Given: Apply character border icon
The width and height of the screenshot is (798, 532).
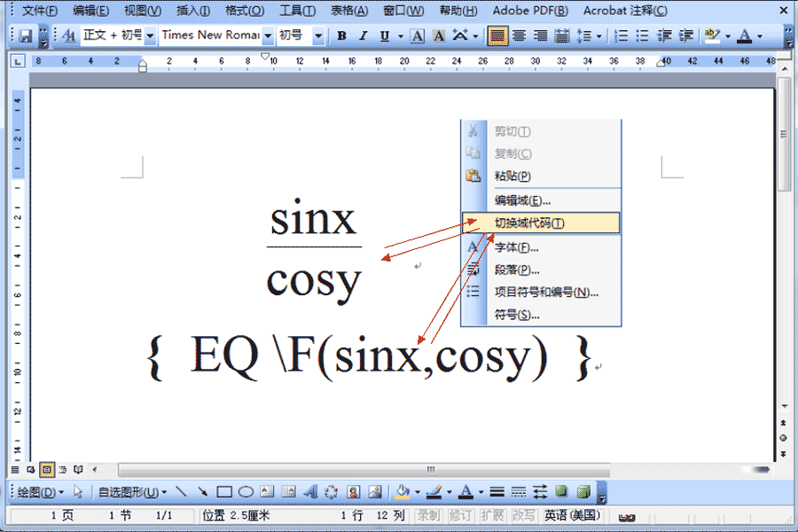Looking at the screenshot, I should (418, 35).
